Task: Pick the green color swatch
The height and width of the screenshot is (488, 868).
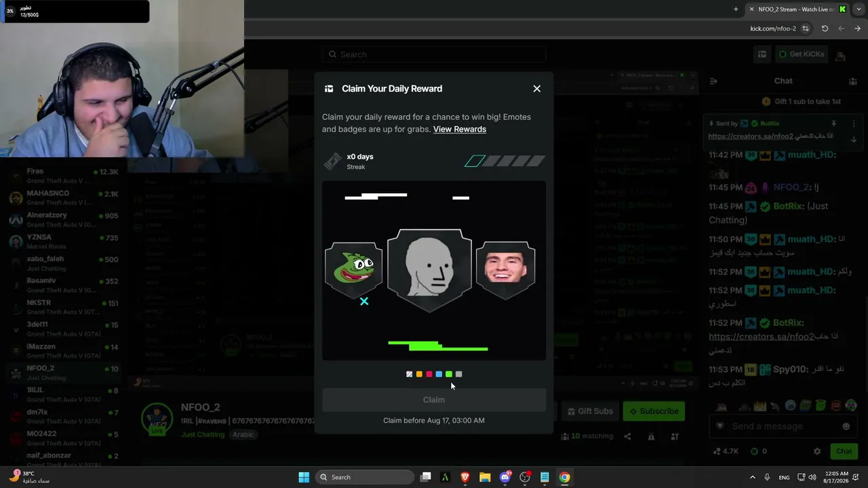Action: coord(449,374)
